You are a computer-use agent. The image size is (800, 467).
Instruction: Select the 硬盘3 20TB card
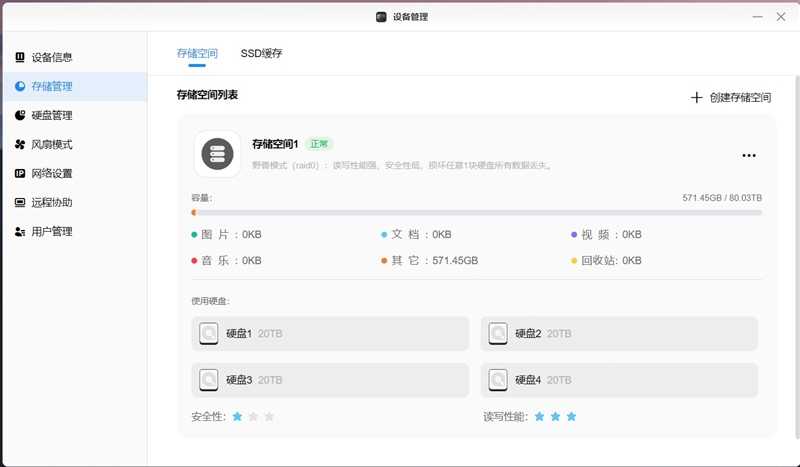330,380
